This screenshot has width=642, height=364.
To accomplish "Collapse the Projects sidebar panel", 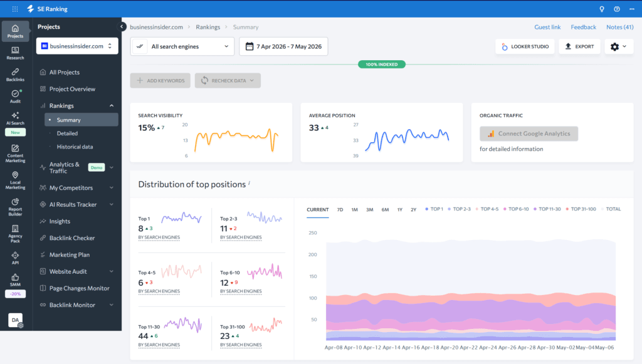I will pos(122,26).
